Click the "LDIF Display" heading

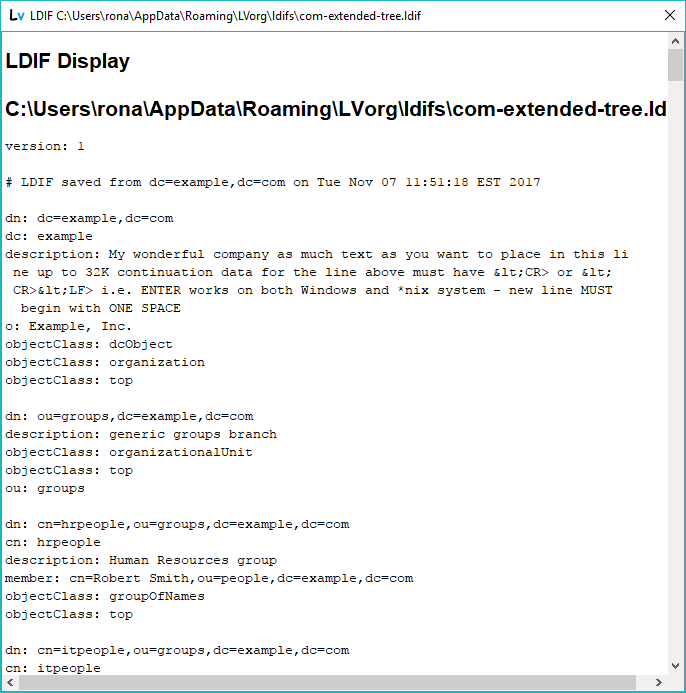(68, 61)
